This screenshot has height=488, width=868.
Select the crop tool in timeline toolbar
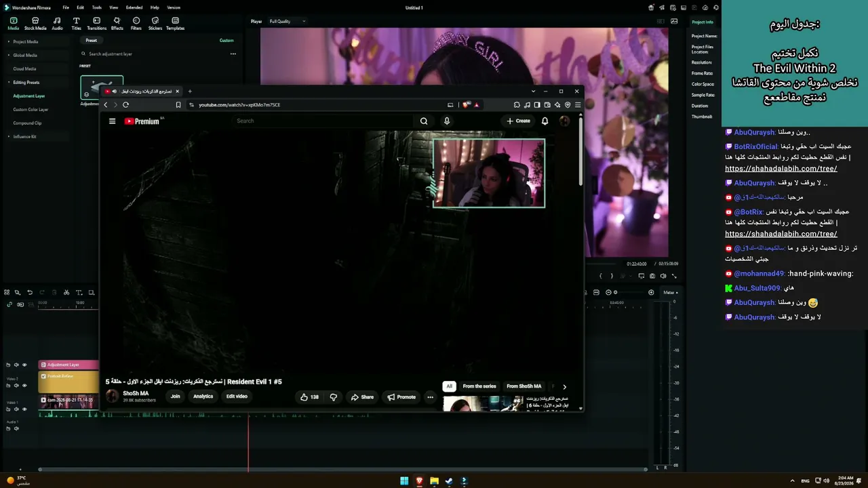click(91, 293)
